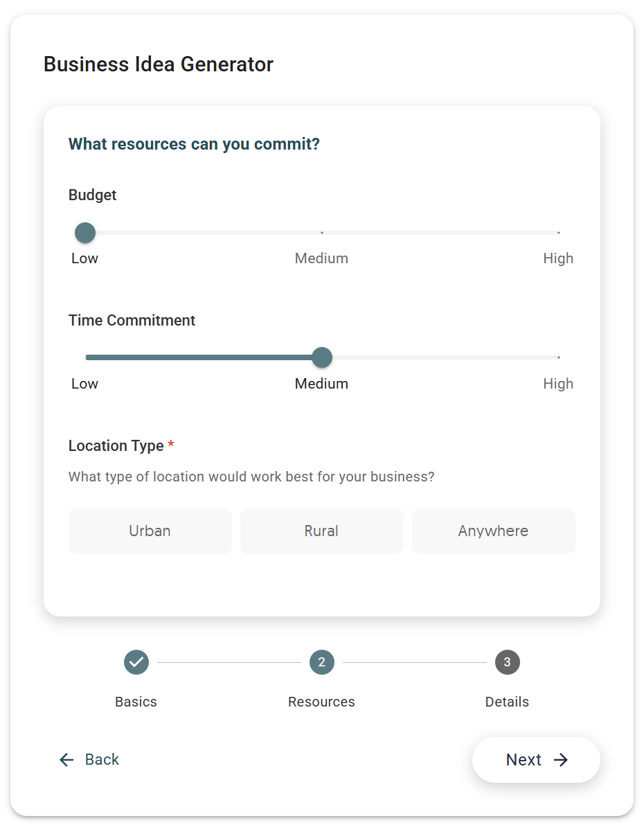Screen dimensions: 644x834
Task: Click the Budget slider thumb at Low
Action: coord(85,233)
